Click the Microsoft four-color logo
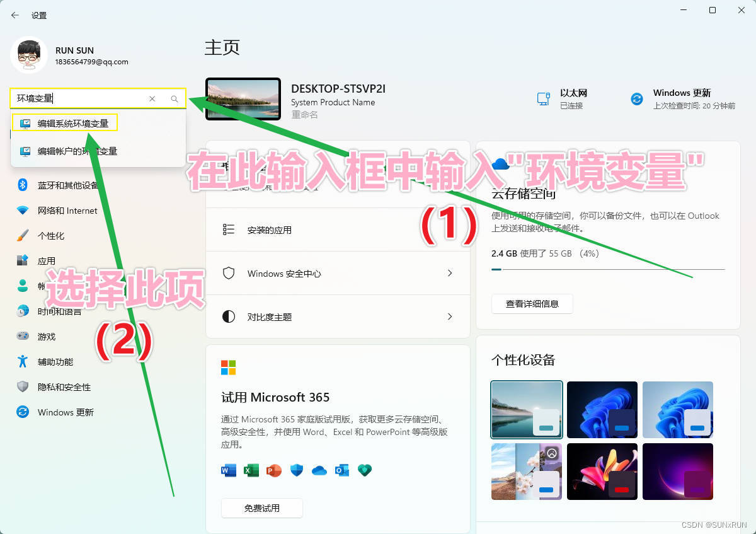This screenshot has width=756, height=534. (x=229, y=368)
